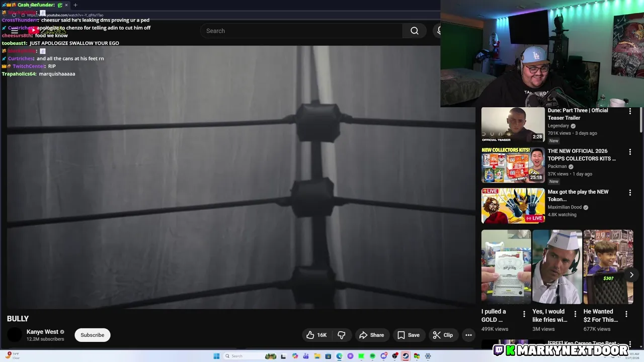The width and height of the screenshot is (644, 362).
Task: Open Kanye West channel avatar
Action: (x=15, y=335)
